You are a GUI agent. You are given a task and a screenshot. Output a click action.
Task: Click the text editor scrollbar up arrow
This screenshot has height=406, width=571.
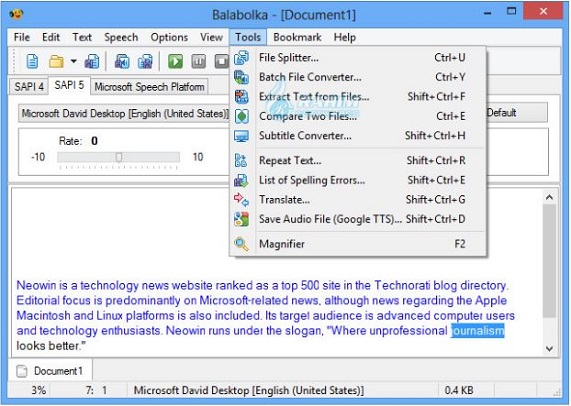549,198
